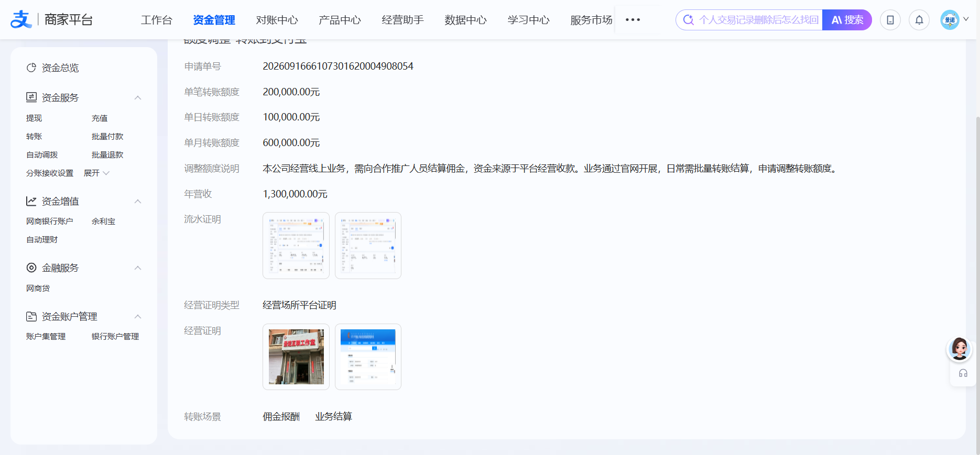980x455 pixels.
Task: Open the notifications bell icon
Action: (919, 20)
